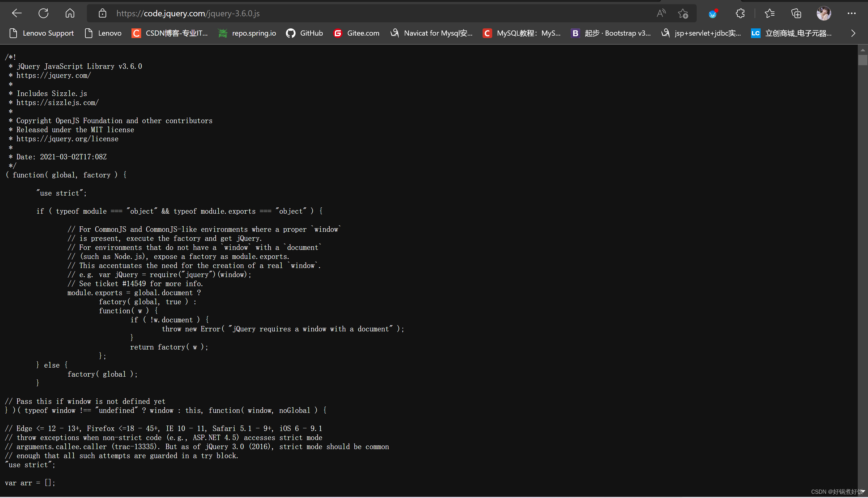Expand the bookmarks overflow chevron
Image resolution: width=868 pixels, height=498 pixels.
[853, 33]
